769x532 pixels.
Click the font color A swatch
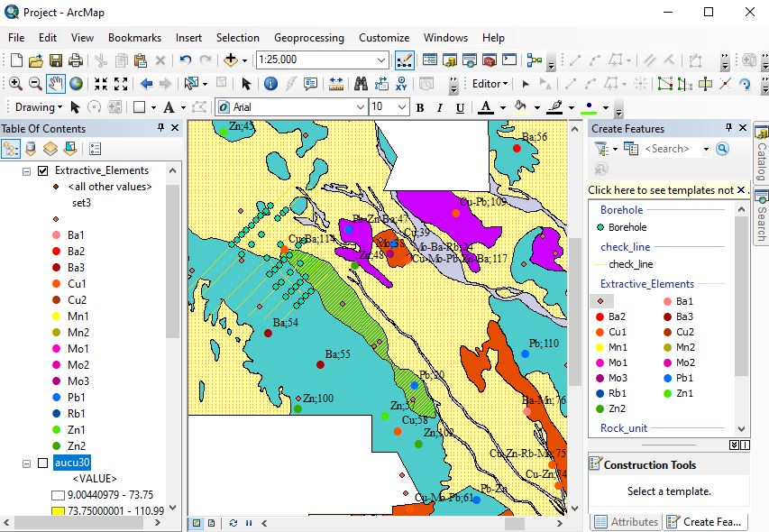point(486,107)
